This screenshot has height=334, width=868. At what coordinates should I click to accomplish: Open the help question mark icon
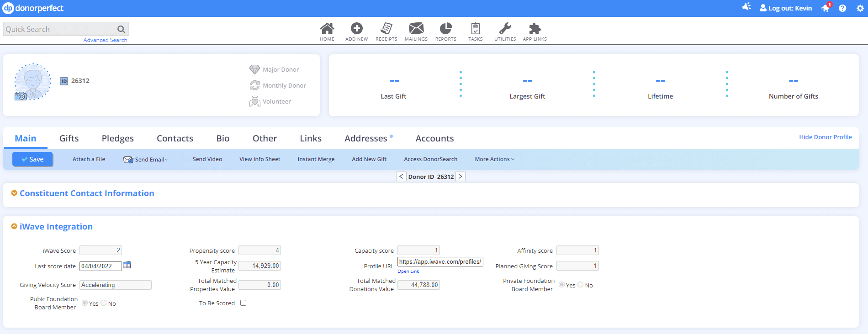pyautogui.click(x=842, y=8)
